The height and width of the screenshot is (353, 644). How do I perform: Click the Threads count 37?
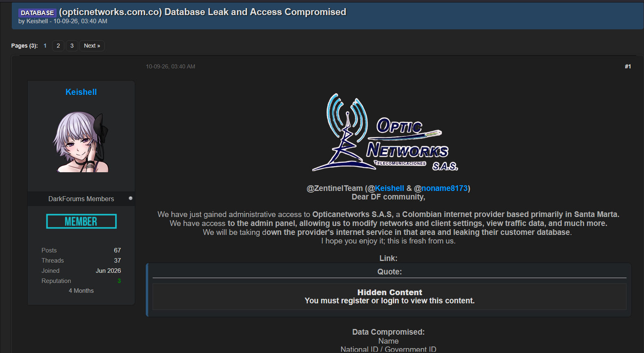[117, 261]
